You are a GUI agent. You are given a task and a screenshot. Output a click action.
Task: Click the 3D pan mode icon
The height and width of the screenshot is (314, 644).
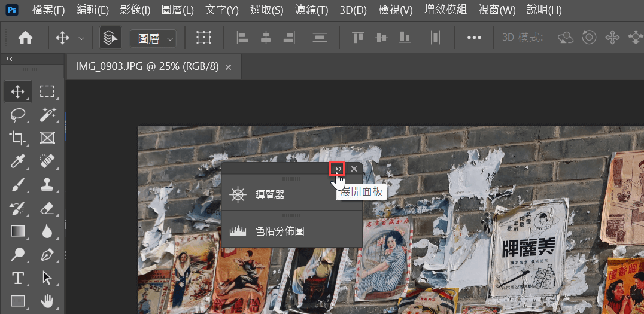click(x=612, y=38)
